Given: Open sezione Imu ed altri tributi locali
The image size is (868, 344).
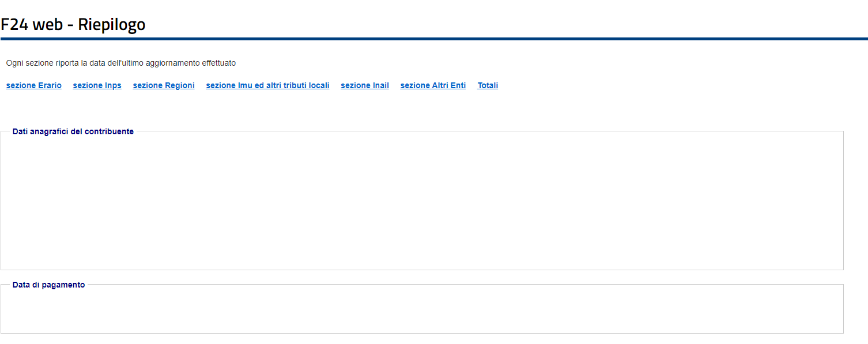Looking at the screenshot, I should pos(267,85).
